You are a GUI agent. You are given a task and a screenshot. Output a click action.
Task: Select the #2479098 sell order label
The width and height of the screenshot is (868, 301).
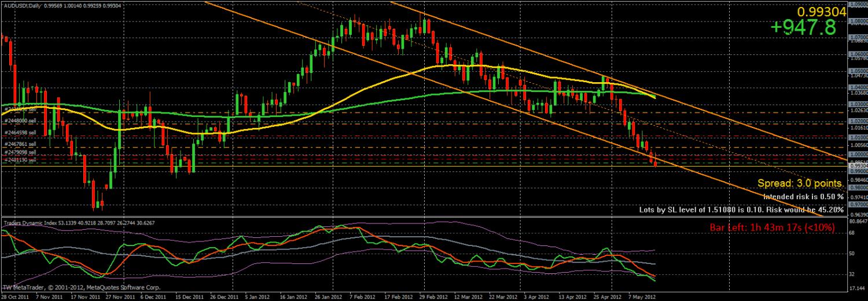click(20, 152)
